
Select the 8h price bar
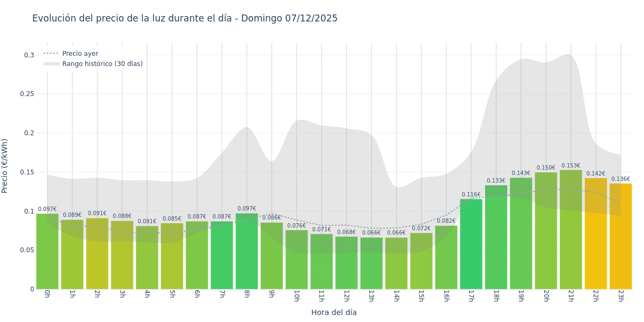[x=247, y=252]
